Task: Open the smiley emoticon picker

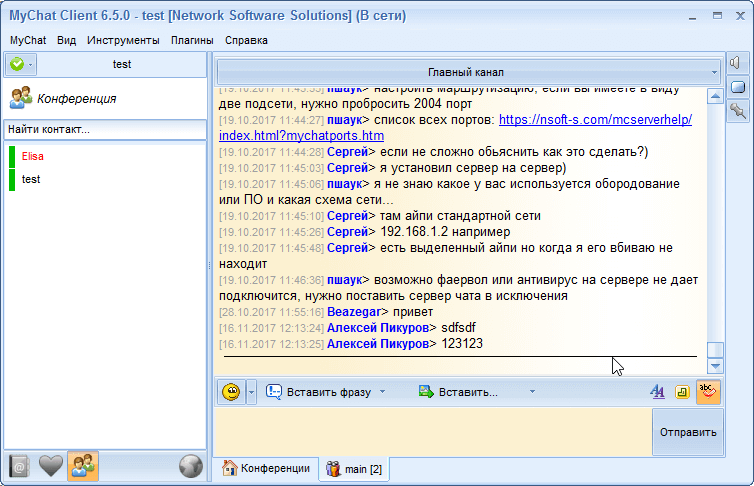Action: point(231,392)
